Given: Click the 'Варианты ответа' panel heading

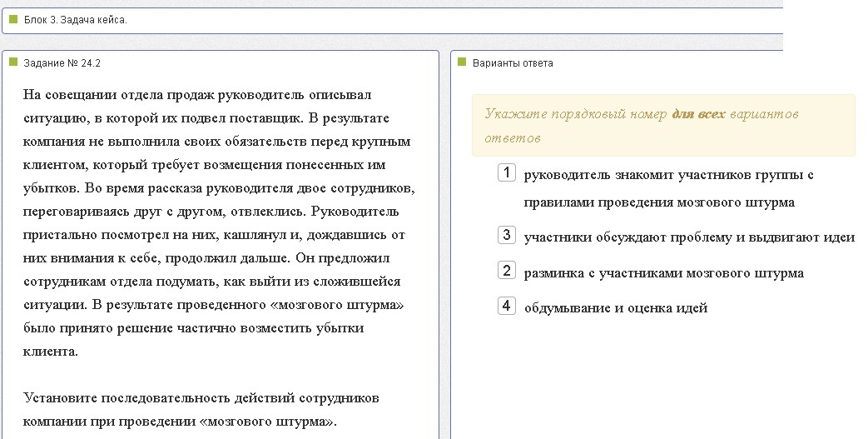Looking at the screenshot, I should [x=513, y=63].
